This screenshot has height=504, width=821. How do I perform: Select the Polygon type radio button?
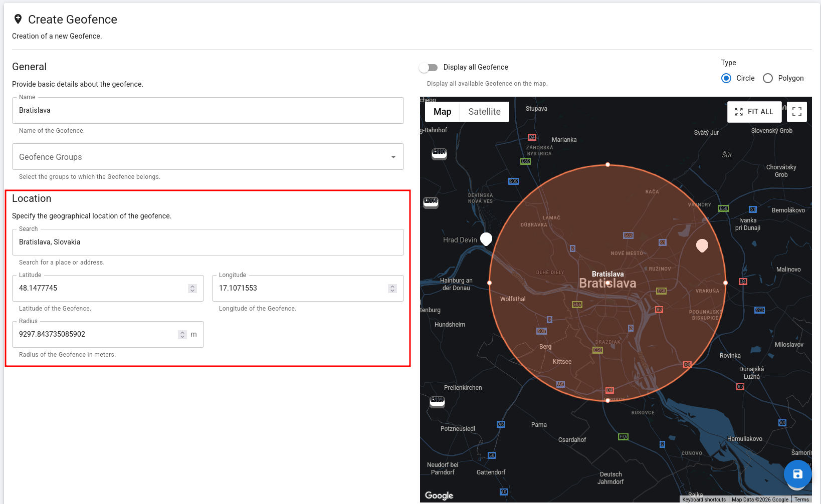(x=767, y=78)
